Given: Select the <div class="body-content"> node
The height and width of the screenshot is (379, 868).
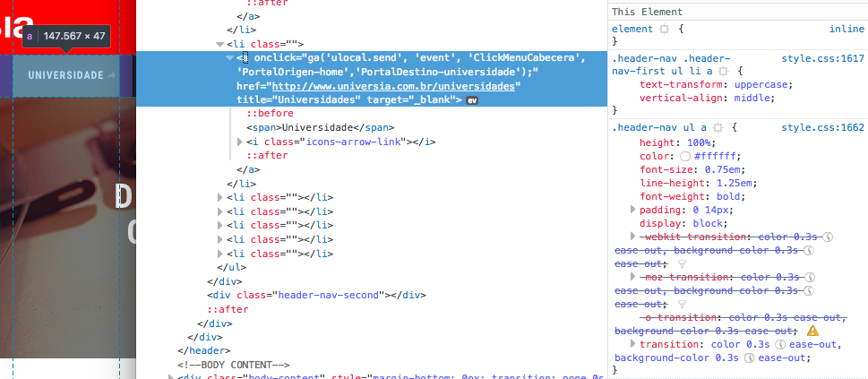Looking at the screenshot, I should [x=391, y=376].
